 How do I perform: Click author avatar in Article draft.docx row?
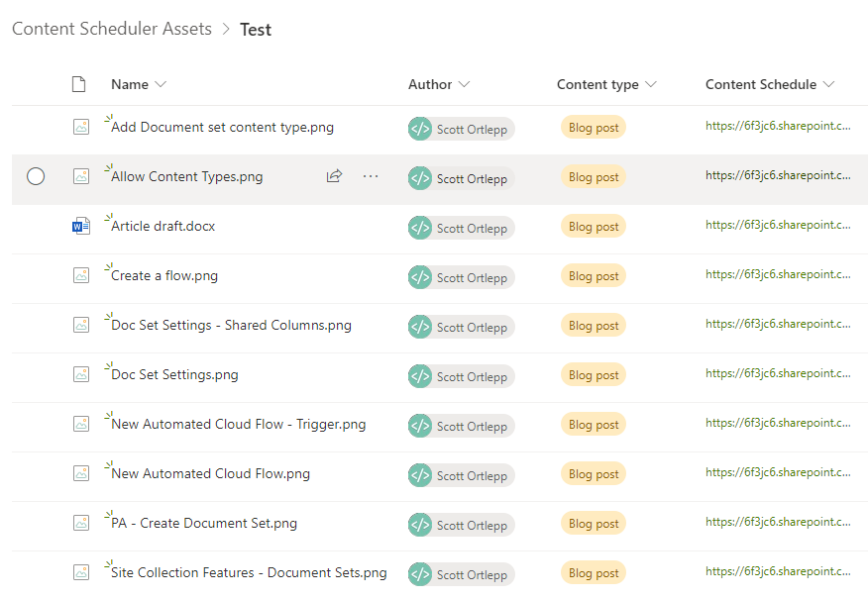[420, 228]
